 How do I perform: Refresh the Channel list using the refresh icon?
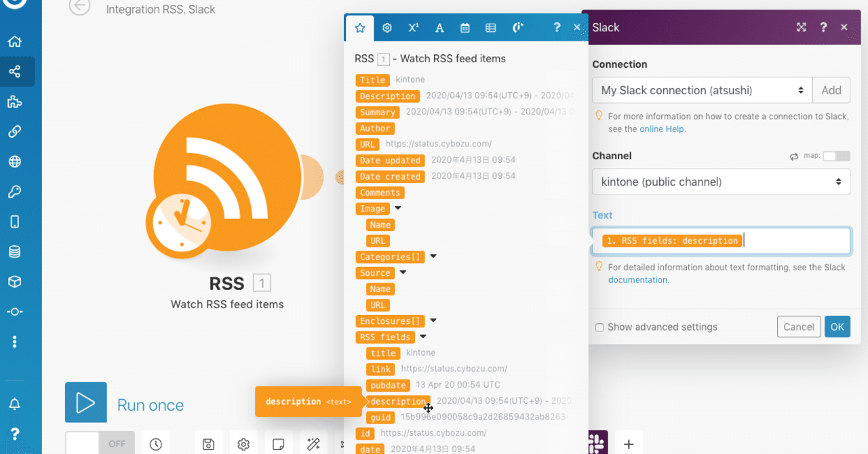point(794,157)
